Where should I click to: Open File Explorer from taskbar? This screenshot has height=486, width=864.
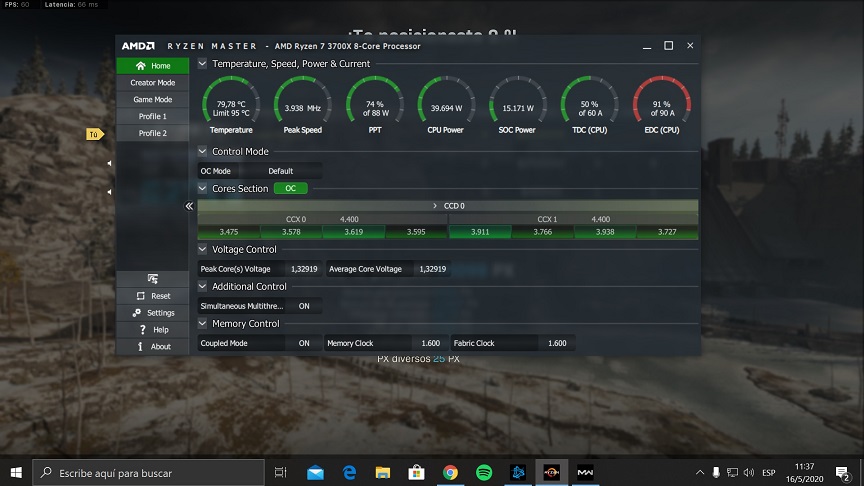point(383,473)
